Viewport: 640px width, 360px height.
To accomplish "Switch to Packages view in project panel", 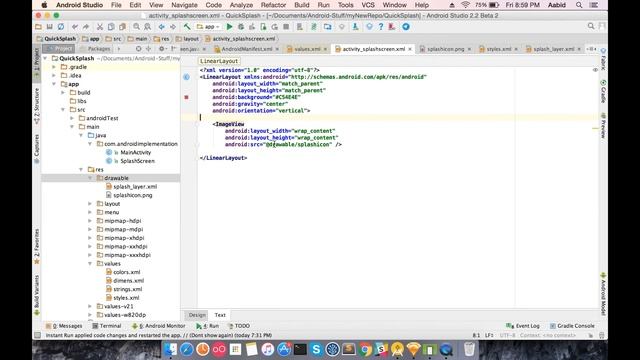I will coord(96,49).
